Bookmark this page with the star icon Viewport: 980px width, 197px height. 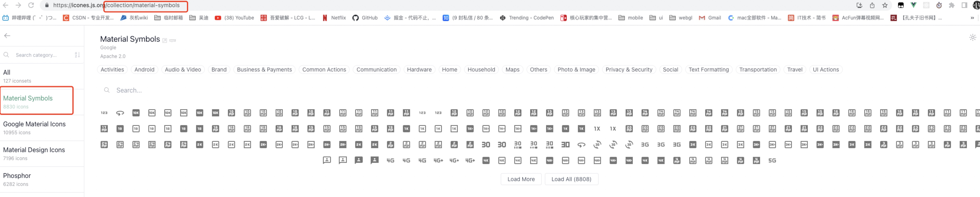885,5
